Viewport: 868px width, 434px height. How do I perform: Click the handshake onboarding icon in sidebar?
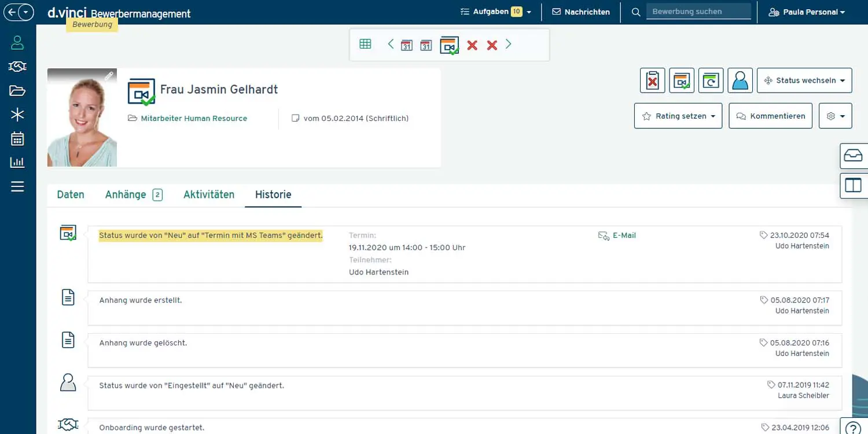click(17, 67)
